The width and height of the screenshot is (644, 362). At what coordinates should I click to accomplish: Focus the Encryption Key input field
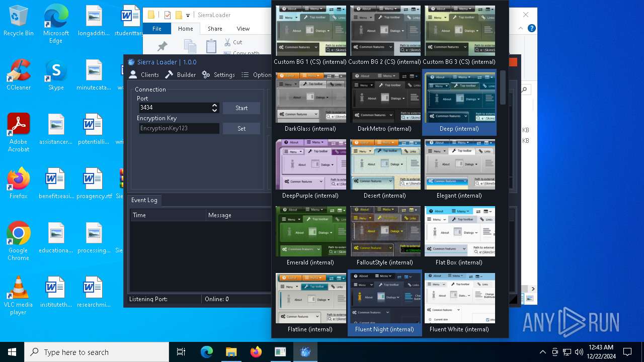pos(179,128)
